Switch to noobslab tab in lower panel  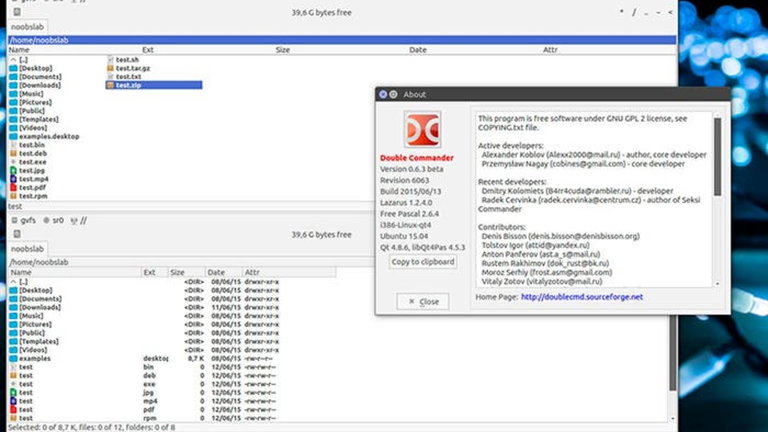pos(28,249)
